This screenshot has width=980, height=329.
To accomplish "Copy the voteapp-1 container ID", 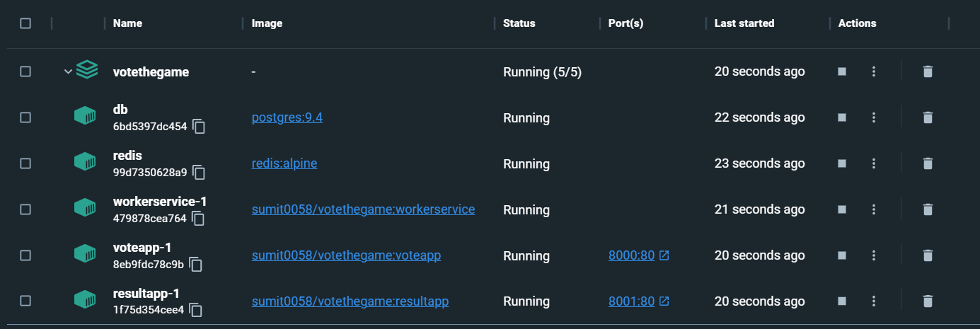I will pyautogui.click(x=195, y=265).
